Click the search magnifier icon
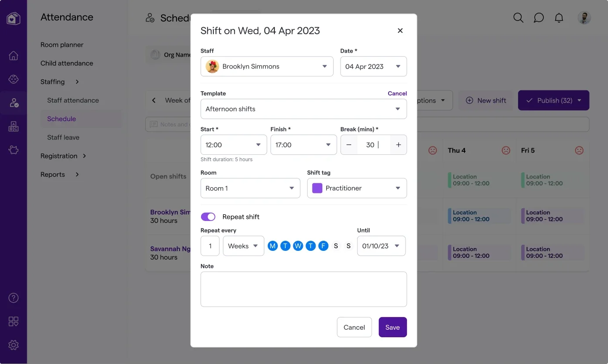The image size is (608, 364). tap(518, 18)
